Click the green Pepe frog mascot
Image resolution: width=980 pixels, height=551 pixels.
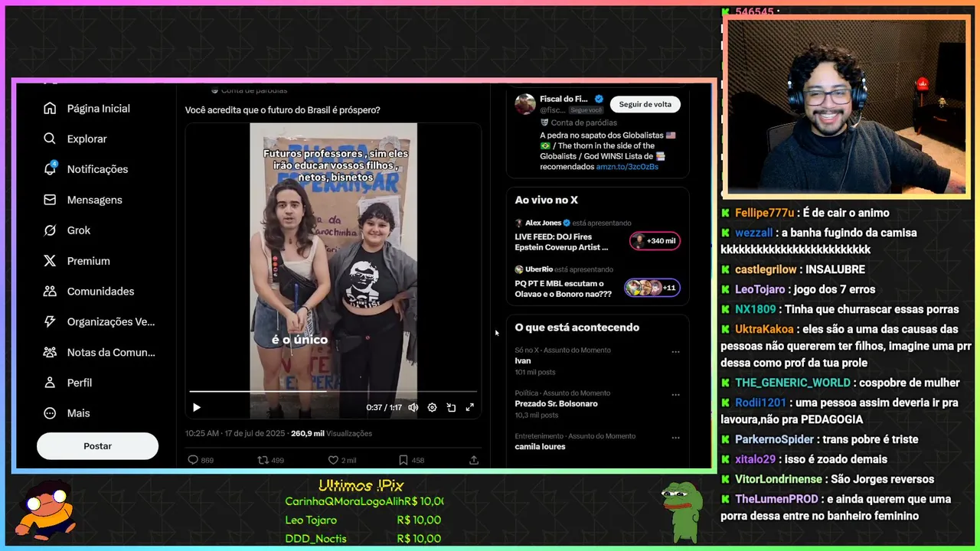point(682,511)
